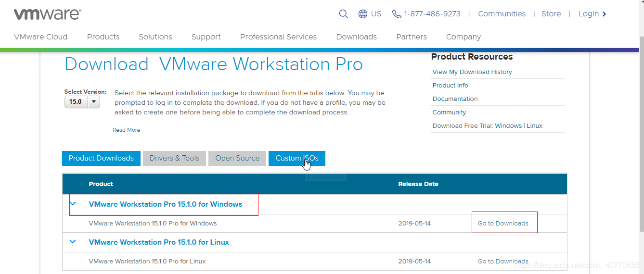This screenshot has height=274, width=644.
Task: Click the globe region icon
Action: (x=363, y=14)
